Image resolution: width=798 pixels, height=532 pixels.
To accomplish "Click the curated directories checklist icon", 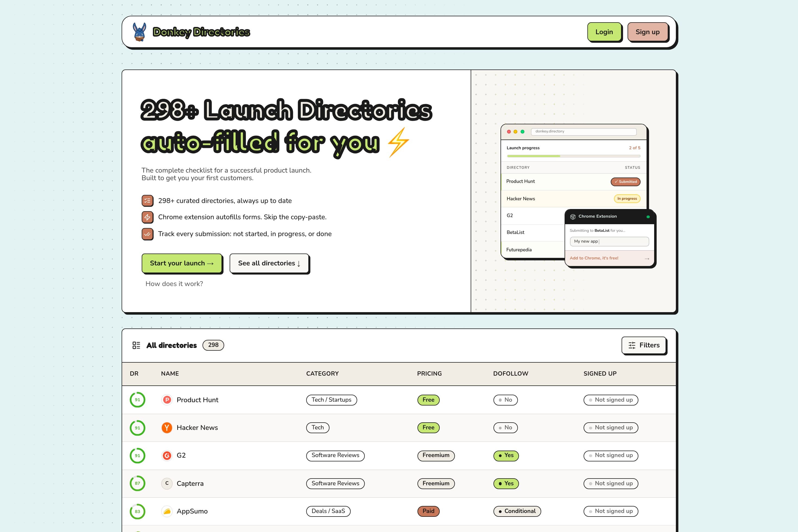I will pyautogui.click(x=147, y=201).
